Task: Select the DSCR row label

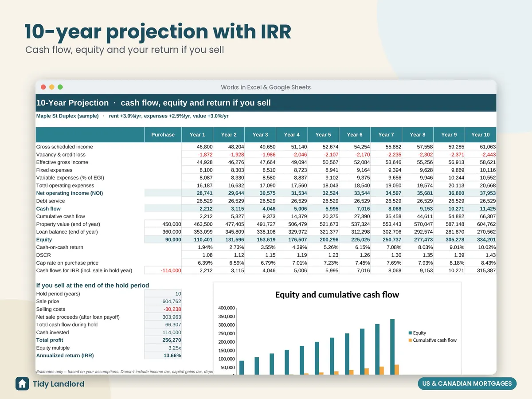Action: 43,255
